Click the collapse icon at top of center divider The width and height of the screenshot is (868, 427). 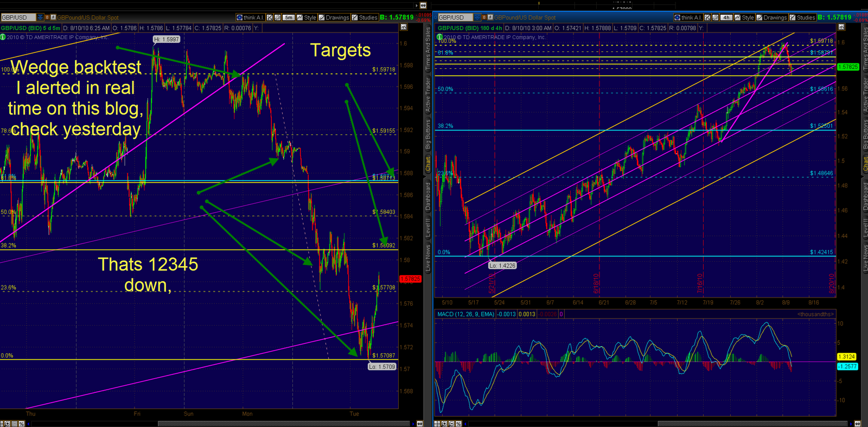click(423, 5)
